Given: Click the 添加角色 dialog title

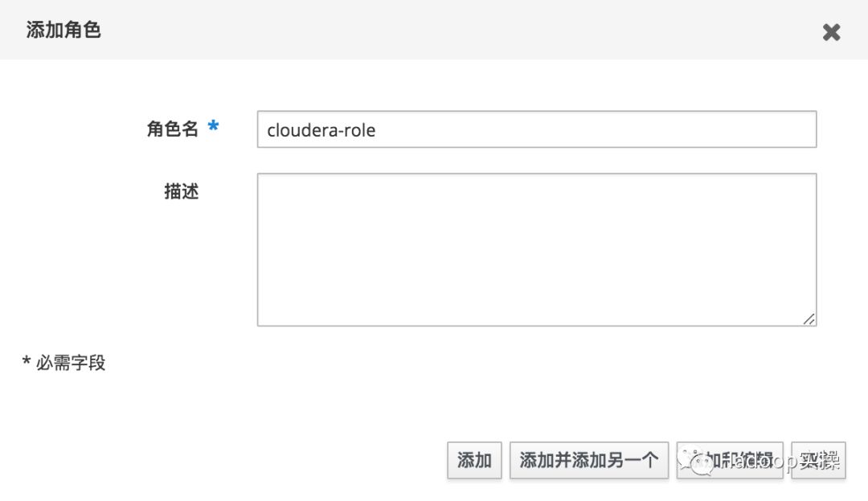Looking at the screenshot, I should coord(63,31).
